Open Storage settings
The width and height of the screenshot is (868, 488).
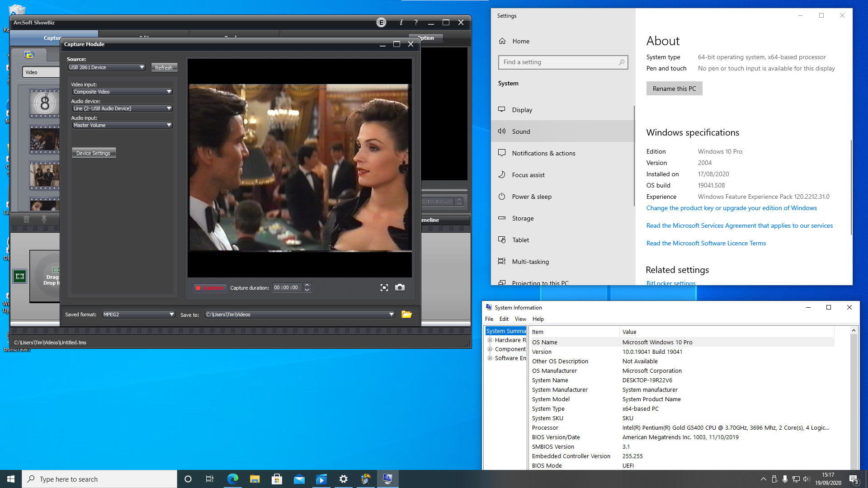click(x=562, y=218)
